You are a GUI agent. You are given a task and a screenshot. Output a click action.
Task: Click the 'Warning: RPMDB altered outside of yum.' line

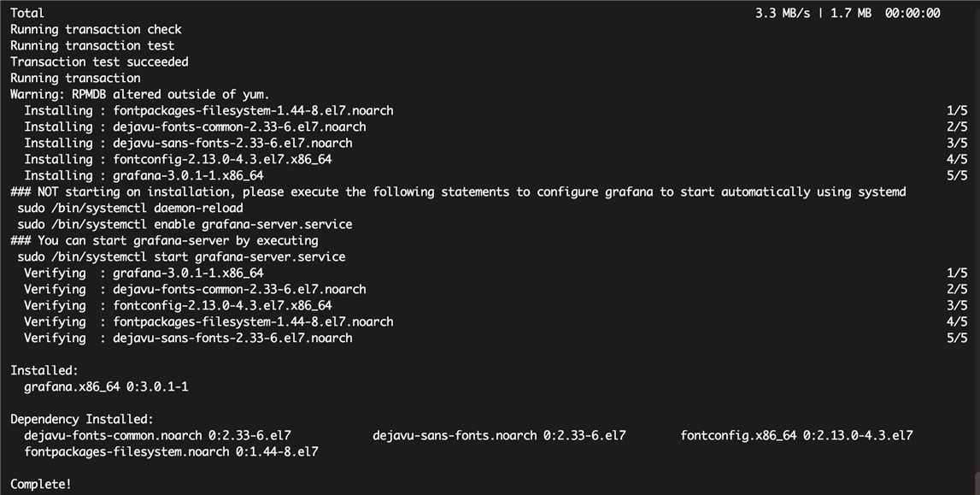[140, 94]
